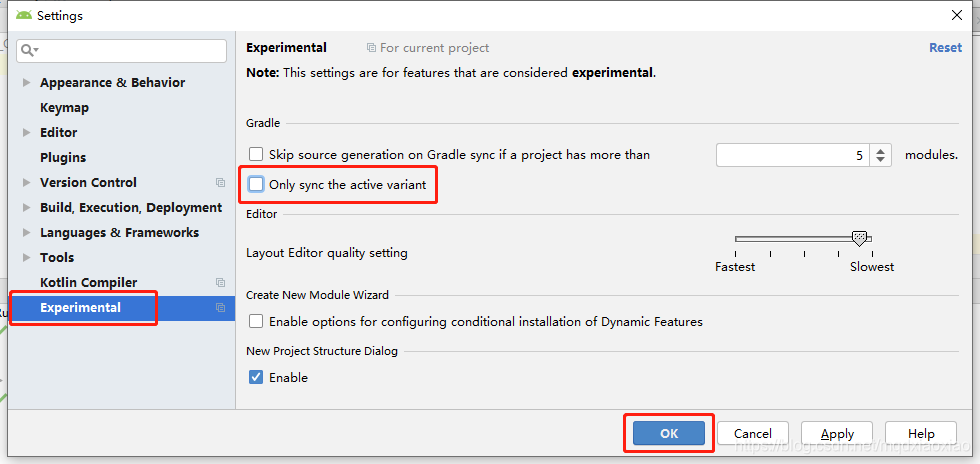Viewport: 980px width, 464px height.
Task: Close the Settings dialog
Action: [x=957, y=16]
